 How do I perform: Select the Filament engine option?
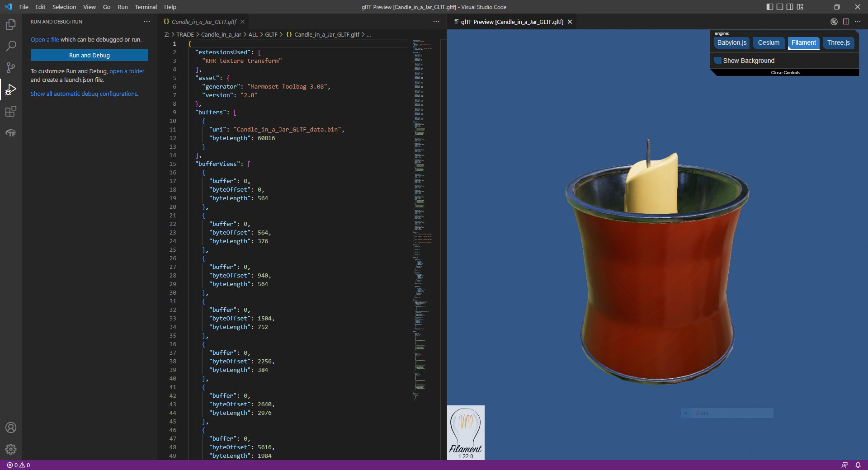click(803, 43)
